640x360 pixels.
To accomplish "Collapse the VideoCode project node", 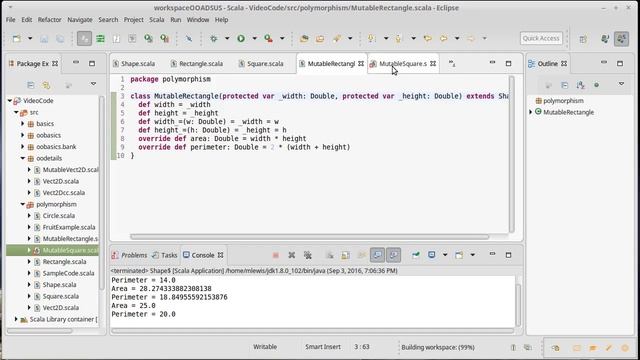I will (x=10, y=100).
